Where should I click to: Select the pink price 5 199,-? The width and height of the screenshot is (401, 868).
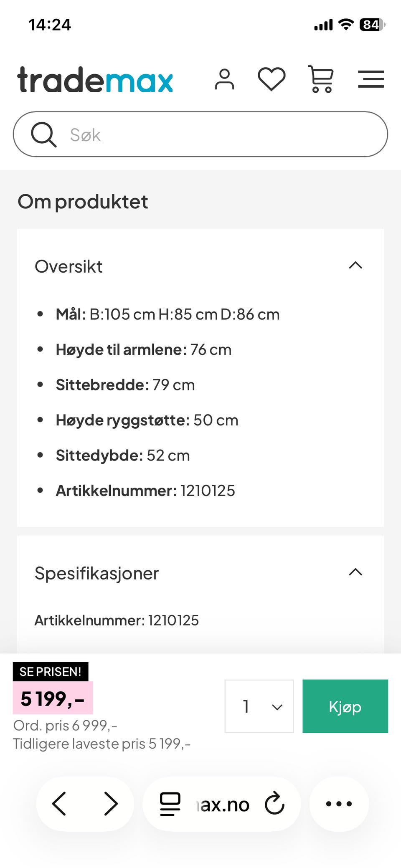coord(52,698)
